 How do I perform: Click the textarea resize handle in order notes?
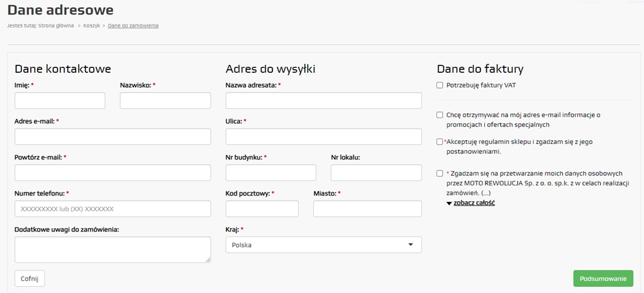pos(208,260)
